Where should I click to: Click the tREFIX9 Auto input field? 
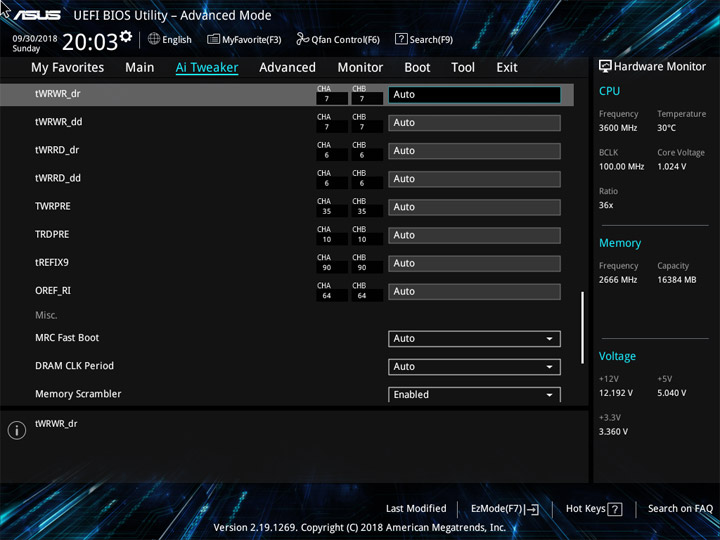pos(474,264)
